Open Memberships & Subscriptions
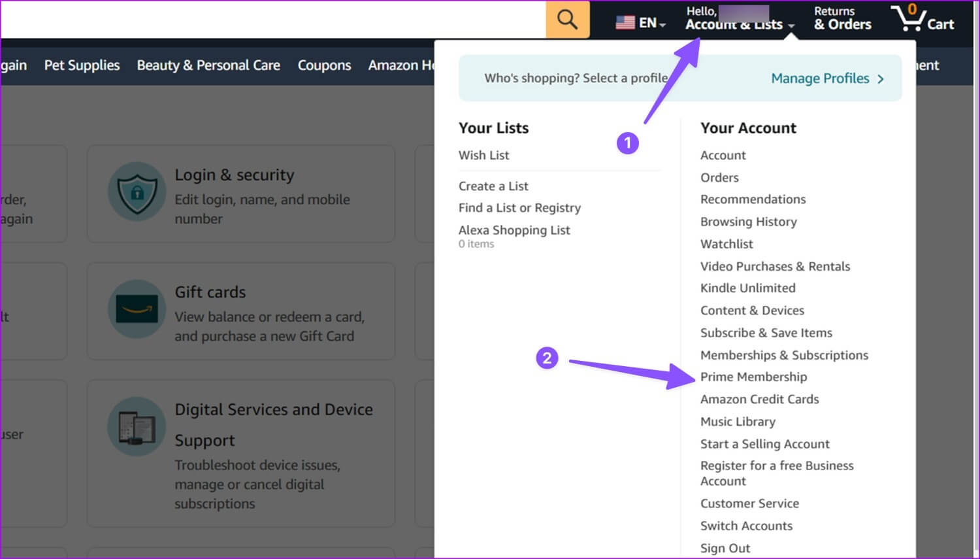Viewport: 980px width, 559px height. coord(784,355)
